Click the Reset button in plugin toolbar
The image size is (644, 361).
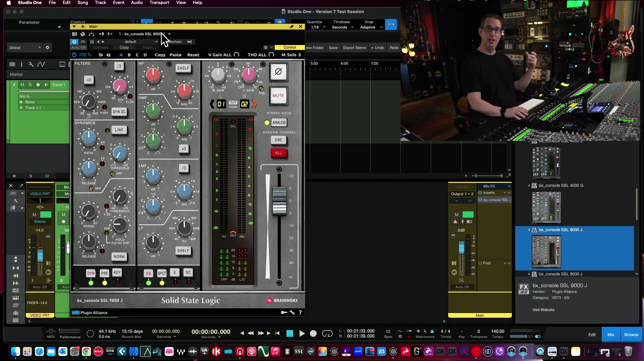193,55
